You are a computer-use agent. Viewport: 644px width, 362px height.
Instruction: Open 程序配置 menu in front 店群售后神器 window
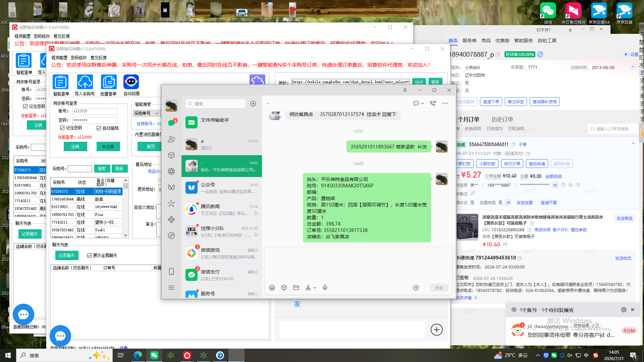pos(59,58)
